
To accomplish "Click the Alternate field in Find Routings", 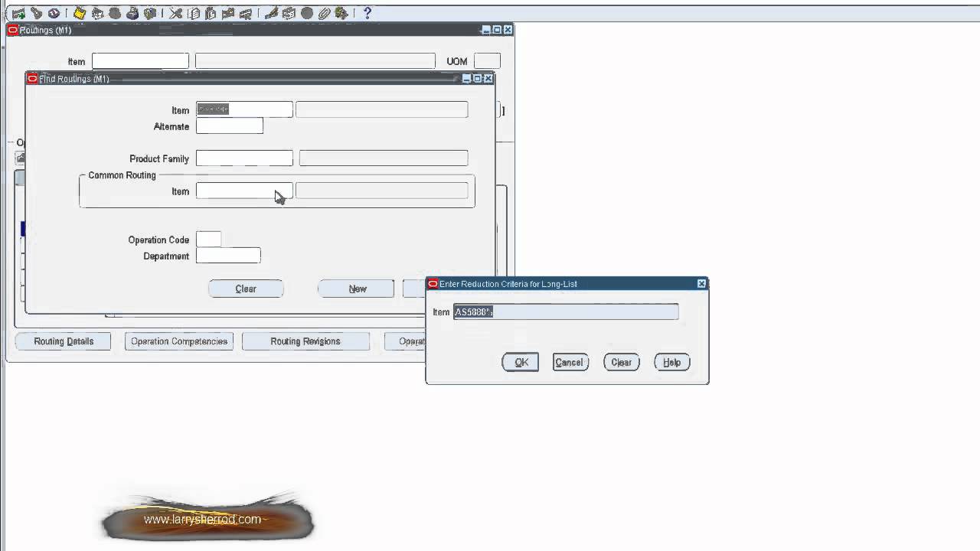I will coord(230,126).
